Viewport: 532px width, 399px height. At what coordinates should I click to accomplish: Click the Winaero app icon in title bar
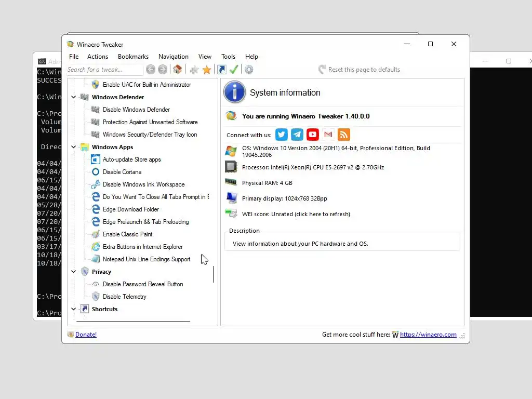click(71, 44)
